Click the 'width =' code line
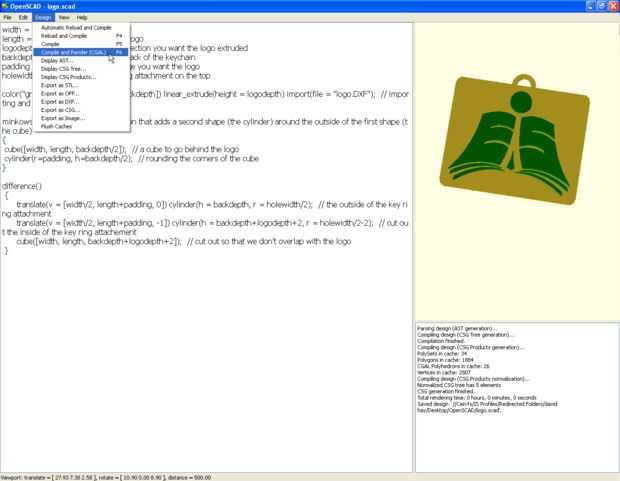620x481 pixels. [16, 30]
